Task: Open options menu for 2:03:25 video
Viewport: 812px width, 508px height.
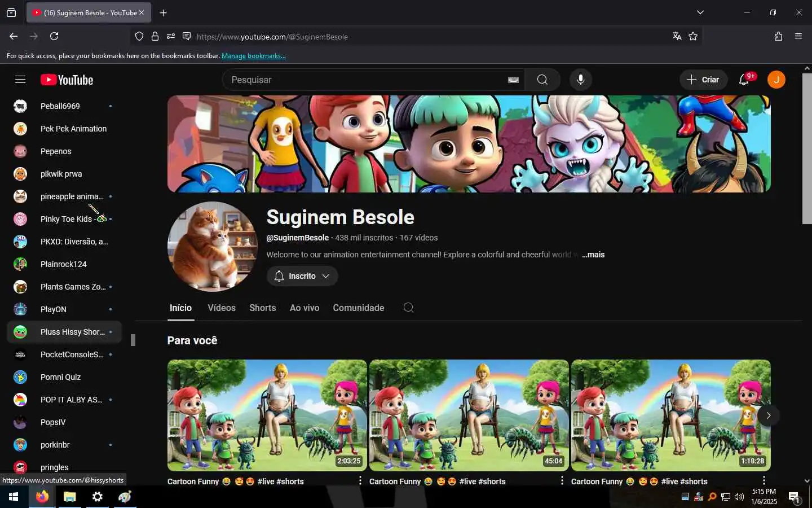Action: [x=360, y=480]
